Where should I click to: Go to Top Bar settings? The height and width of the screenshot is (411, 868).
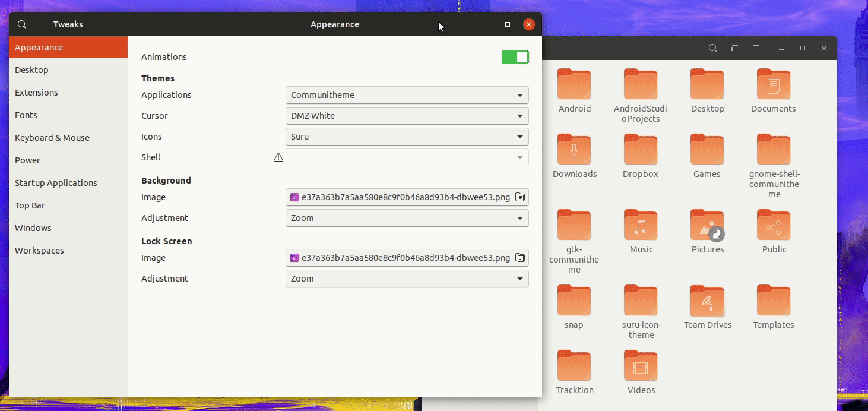68,205
